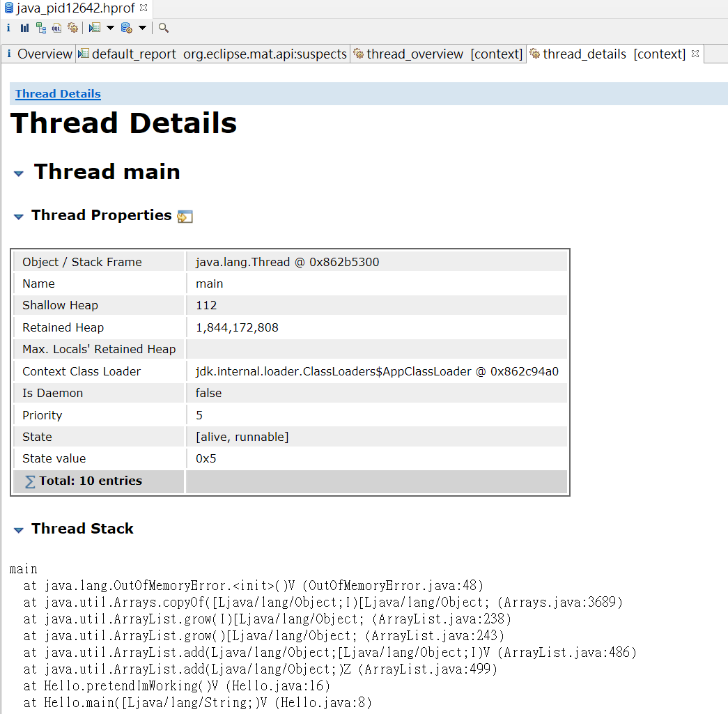Click the heap dump actions database icon
This screenshot has height=714, width=728.
127,28
